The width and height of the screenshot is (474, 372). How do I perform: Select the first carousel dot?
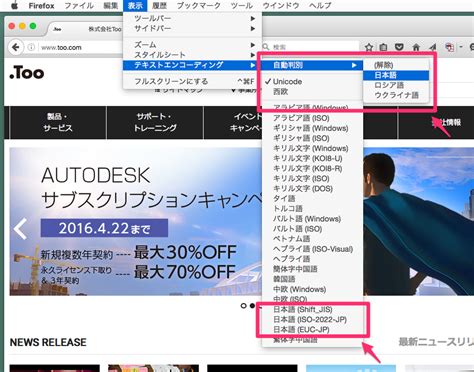(x=244, y=306)
